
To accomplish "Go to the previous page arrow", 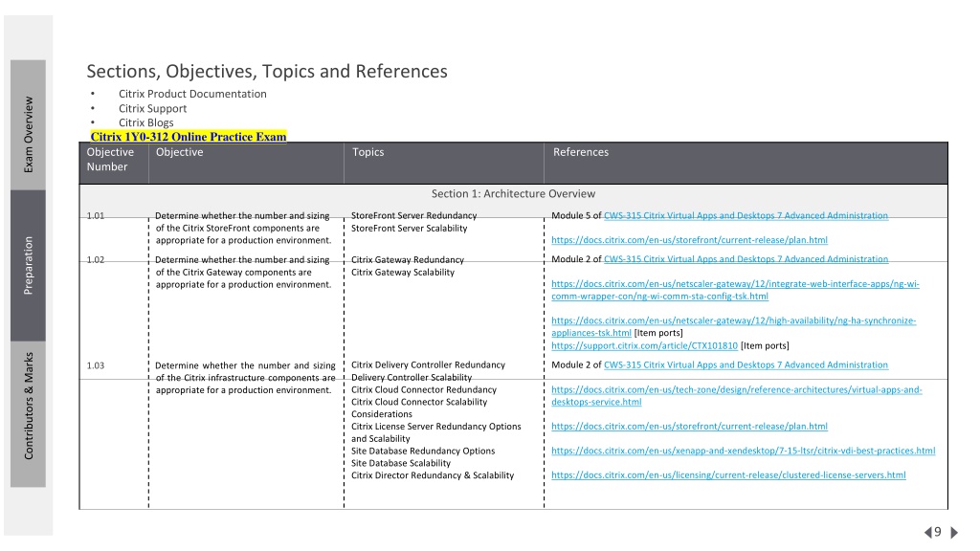I will point(928,533).
